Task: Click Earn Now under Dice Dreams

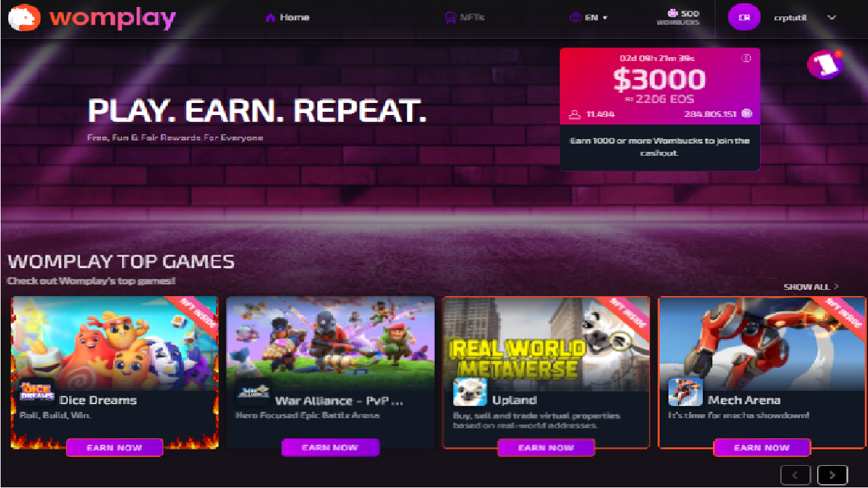Action: coord(114,447)
